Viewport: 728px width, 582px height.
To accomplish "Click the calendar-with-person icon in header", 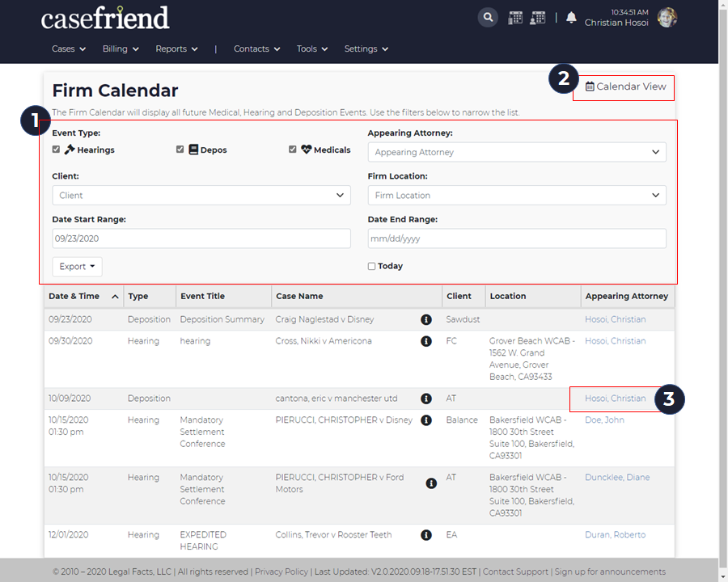I will (537, 18).
